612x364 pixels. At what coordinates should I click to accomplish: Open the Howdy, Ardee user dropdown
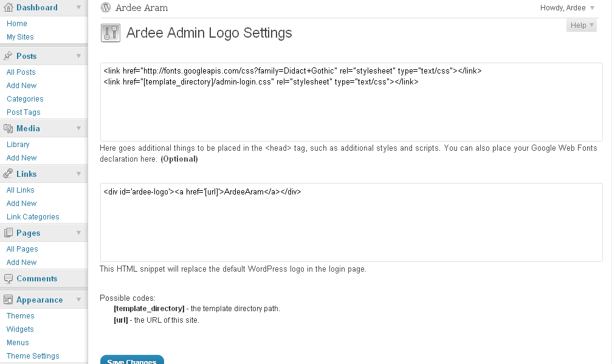click(x=567, y=8)
